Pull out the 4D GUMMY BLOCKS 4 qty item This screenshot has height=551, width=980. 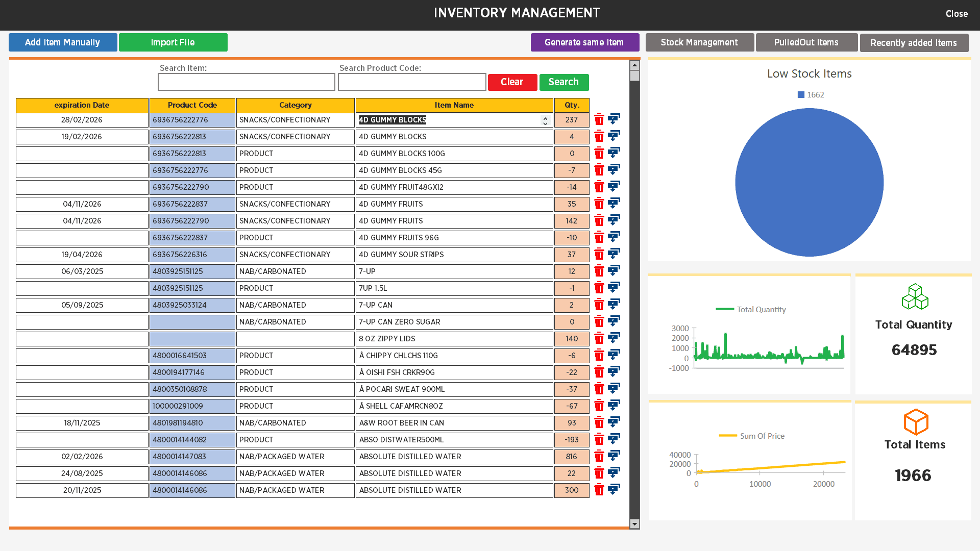[614, 136]
